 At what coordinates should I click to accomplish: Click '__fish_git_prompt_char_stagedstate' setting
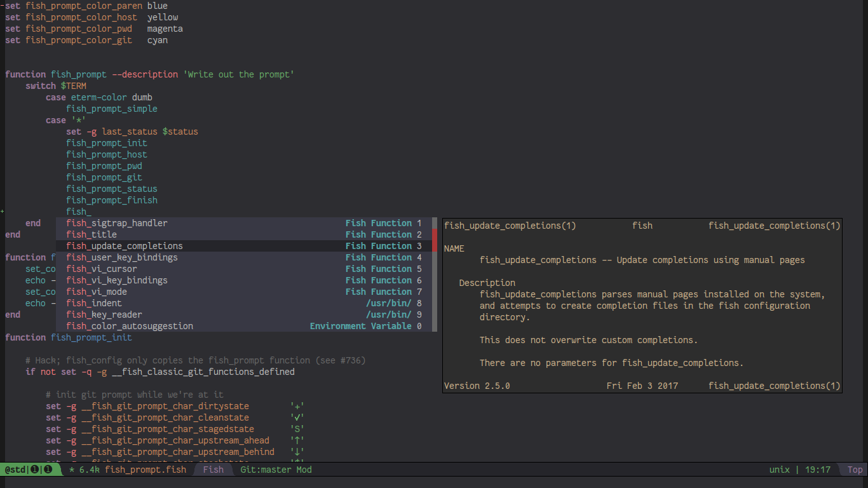pos(168,429)
